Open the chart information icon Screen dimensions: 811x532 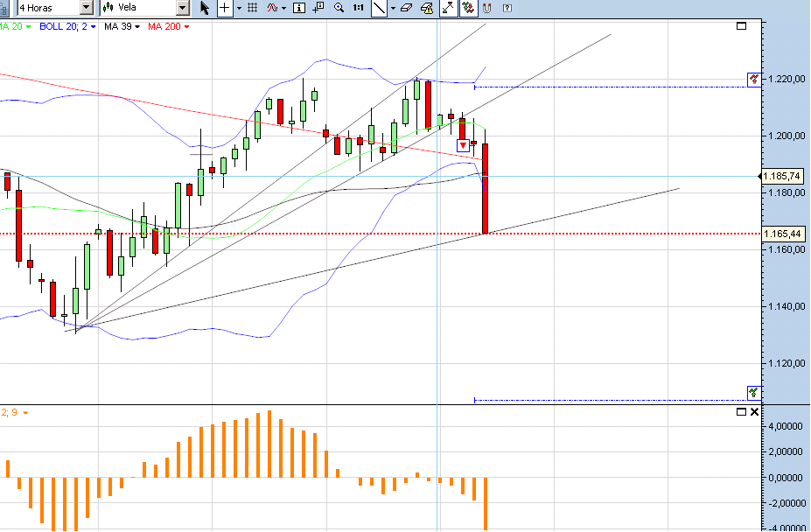pyautogui.click(x=299, y=8)
